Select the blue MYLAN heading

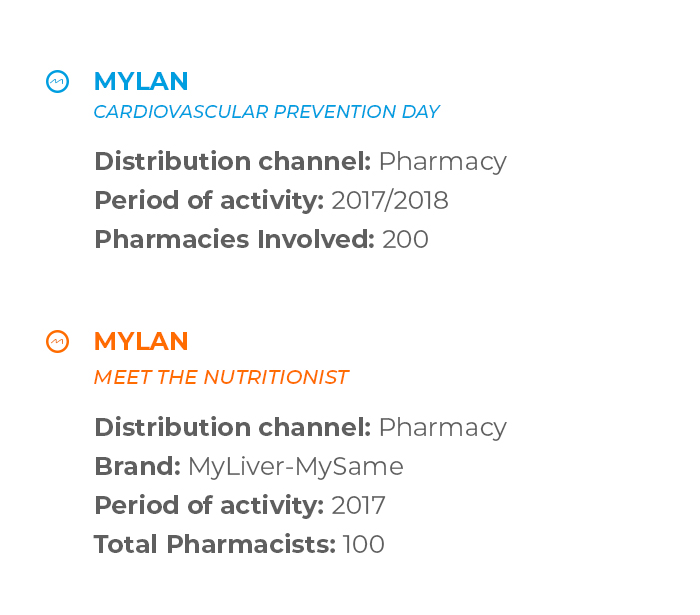(141, 81)
